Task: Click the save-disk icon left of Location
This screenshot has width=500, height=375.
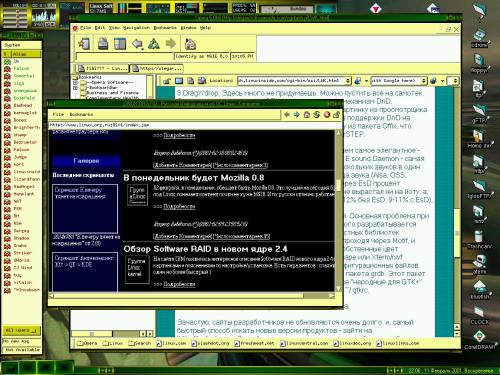Action: pos(202,81)
